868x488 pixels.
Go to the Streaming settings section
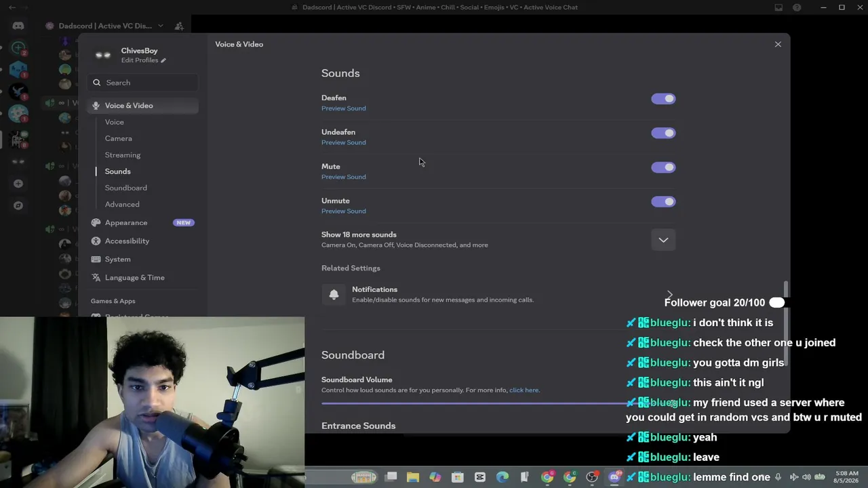pos(123,155)
